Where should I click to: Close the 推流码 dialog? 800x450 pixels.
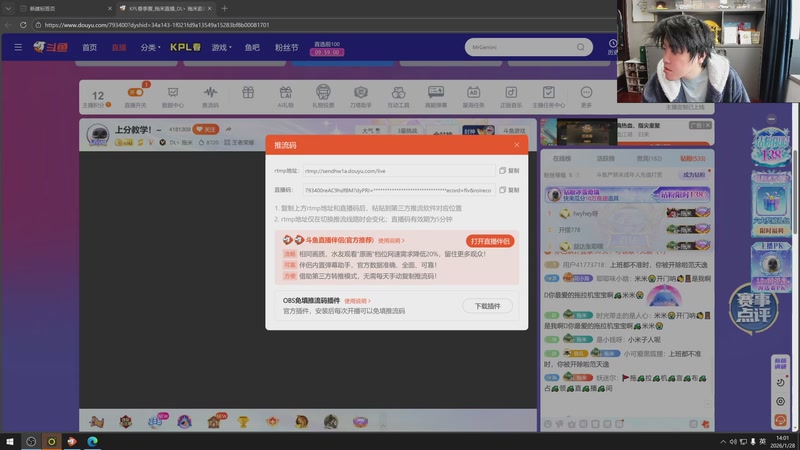(x=517, y=145)
